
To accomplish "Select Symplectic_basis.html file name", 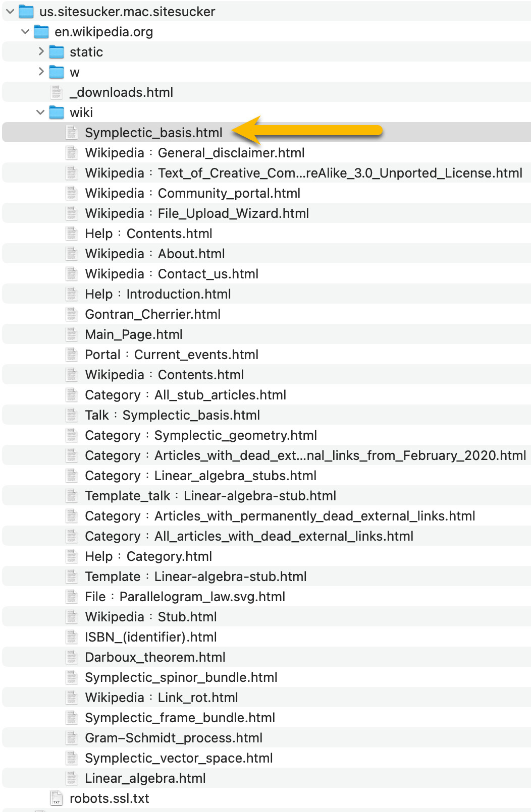I will pyautogui.click(x=153, y=133).
